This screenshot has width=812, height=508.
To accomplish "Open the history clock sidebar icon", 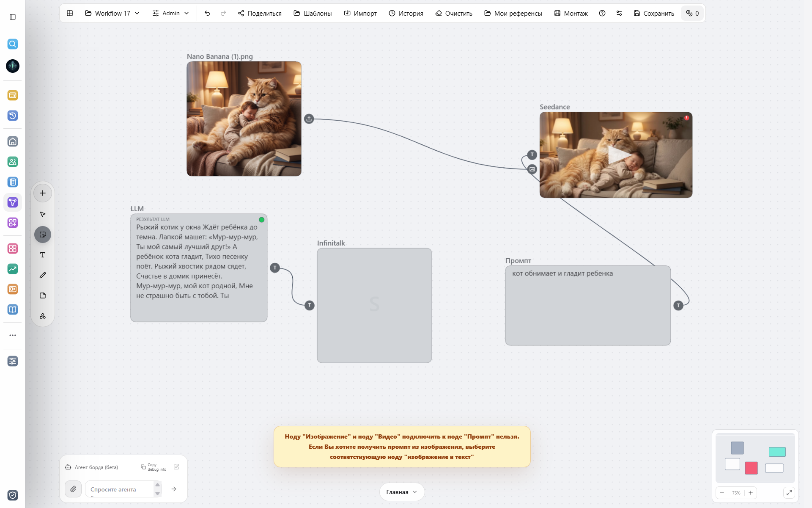I will coord(13,116).
